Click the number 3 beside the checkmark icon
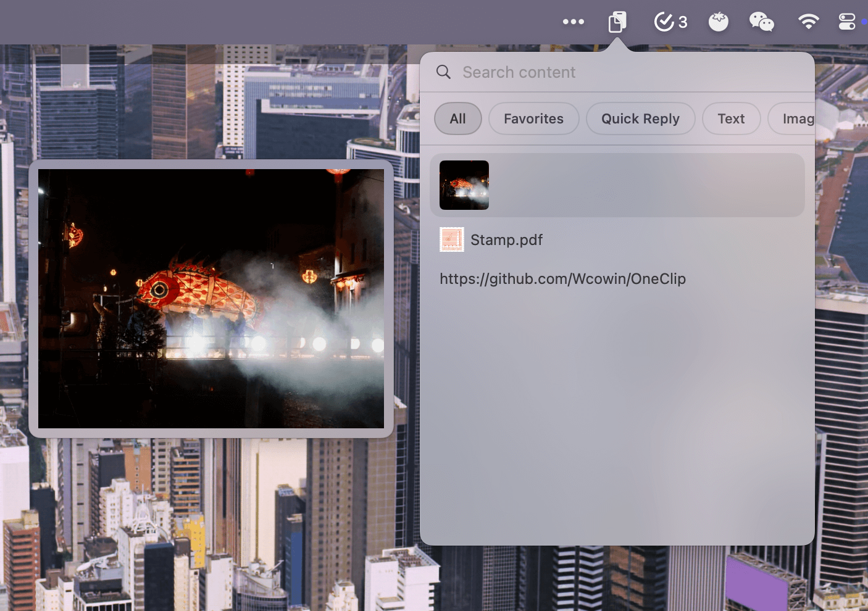This screenshot has height=611, width=868. click(683, 22)
